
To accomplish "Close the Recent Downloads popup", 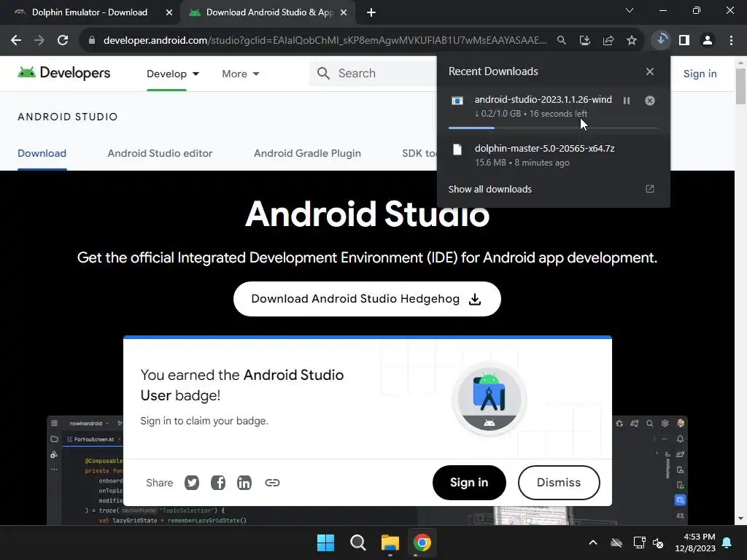I will coord(650,71).
